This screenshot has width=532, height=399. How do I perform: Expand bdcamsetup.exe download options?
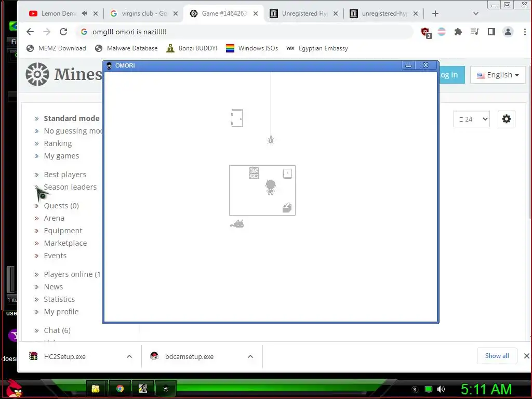tap(250, 356)
